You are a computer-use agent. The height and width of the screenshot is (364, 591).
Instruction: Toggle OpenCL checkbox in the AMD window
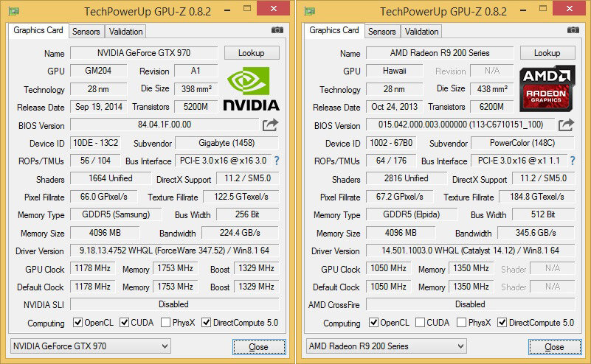(373, 322)
